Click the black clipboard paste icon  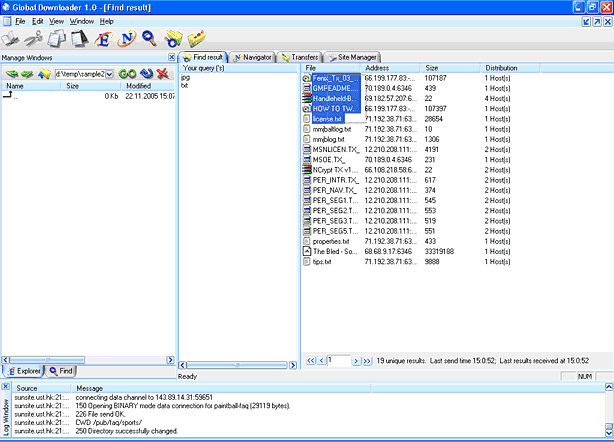click(80, 38)
